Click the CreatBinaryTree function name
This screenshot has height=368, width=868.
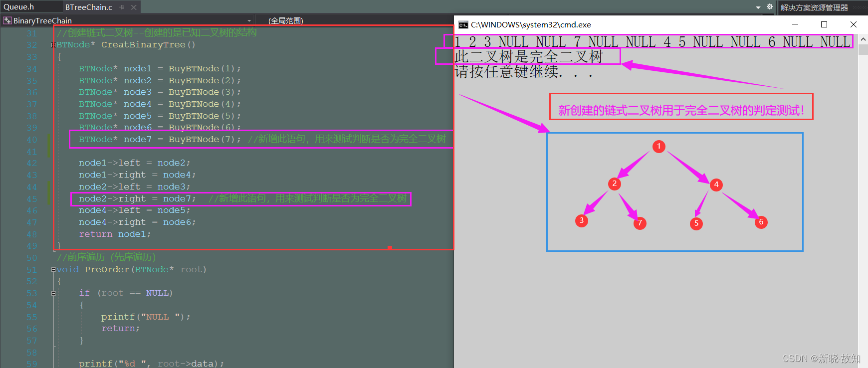click(x=143, y=45)
